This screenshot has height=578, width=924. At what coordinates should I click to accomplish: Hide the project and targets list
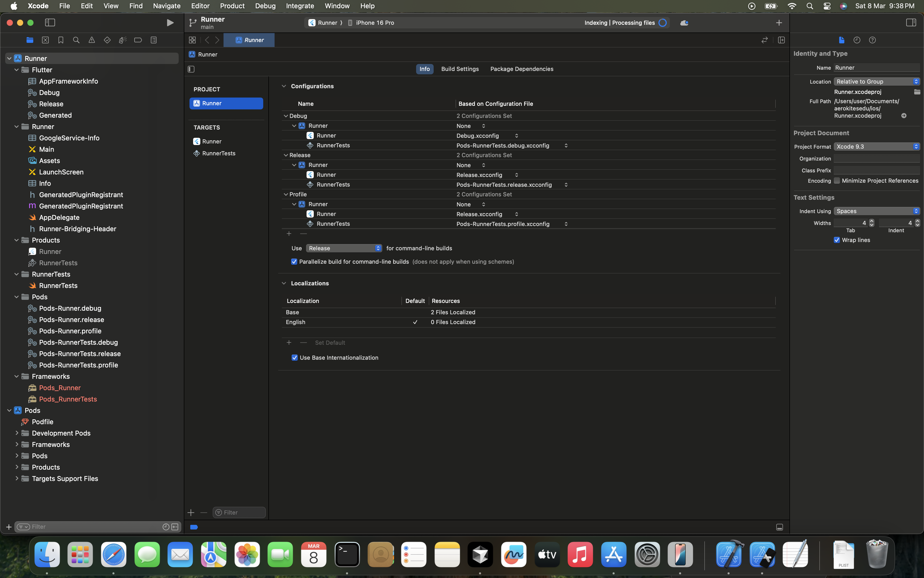[191, 69]
